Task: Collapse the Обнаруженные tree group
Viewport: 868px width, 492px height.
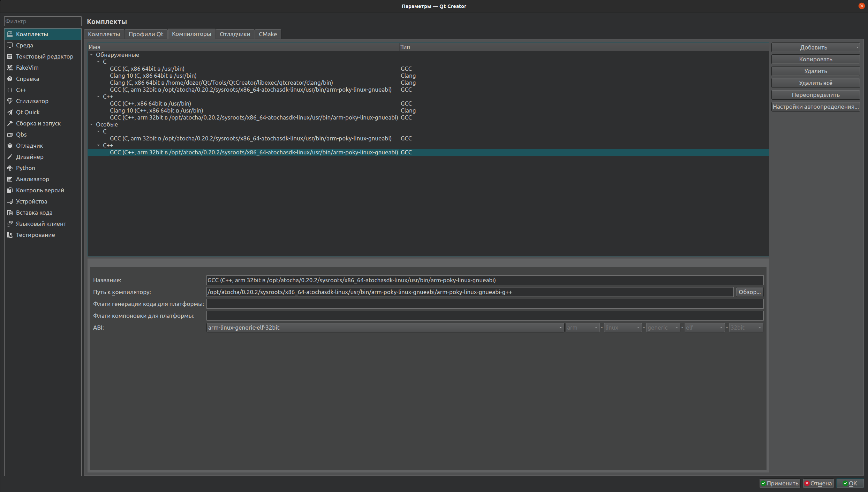Action: pyautogui.click(x=91, y=55)
